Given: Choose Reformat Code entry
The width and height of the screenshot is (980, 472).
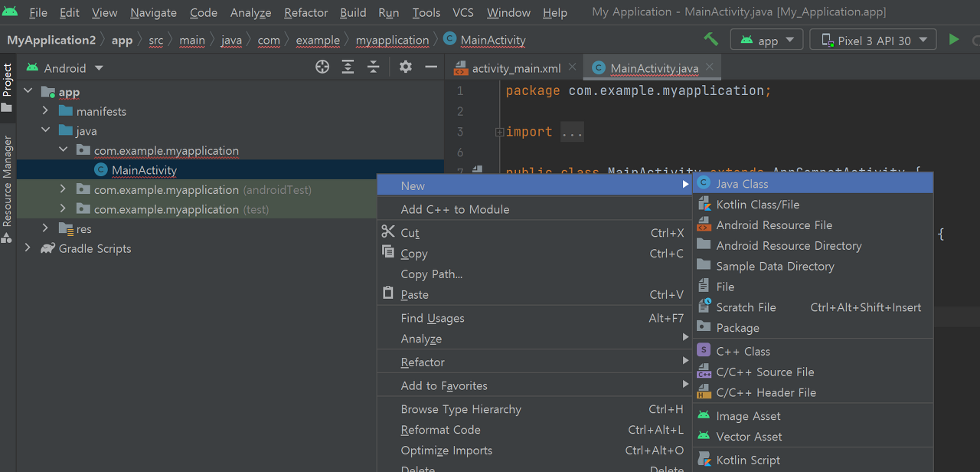Looking at the screenshot, I should click(x=534, y=430).
